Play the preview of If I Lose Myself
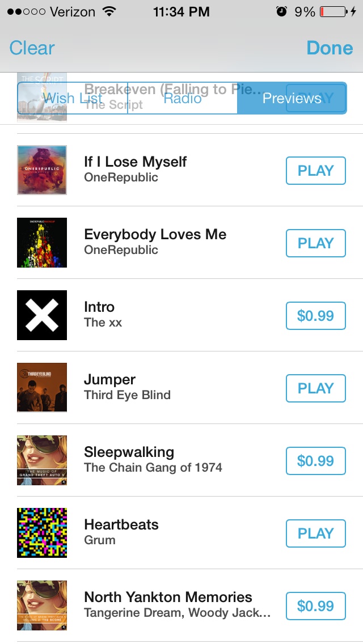 [x=315, y=171]
